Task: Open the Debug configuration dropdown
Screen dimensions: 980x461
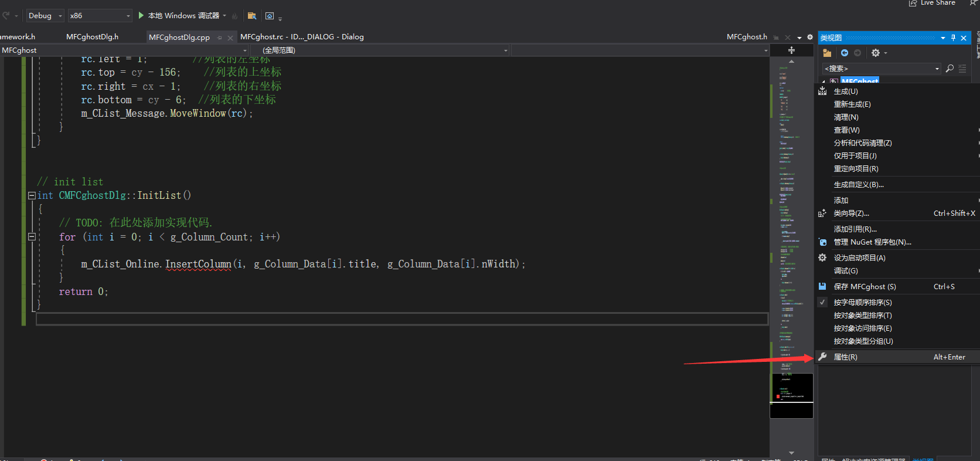Action: pyautogui.click(x=45, y=16)
